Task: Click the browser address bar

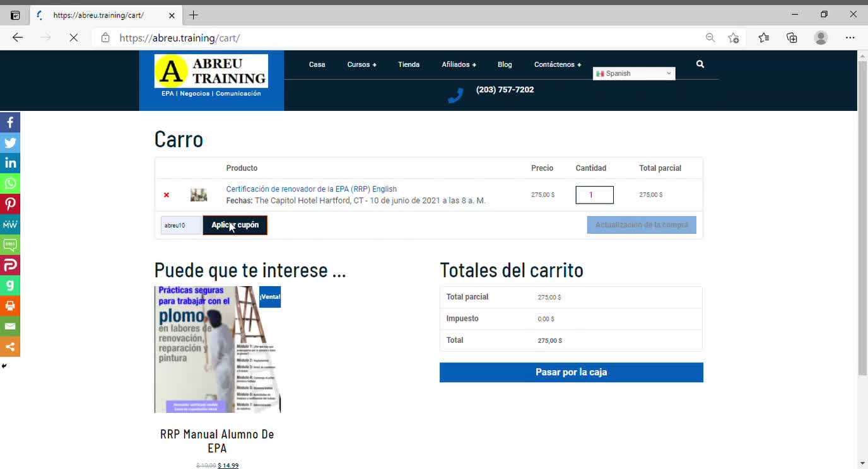Action: pyautogui.click(x=404, y=38)
